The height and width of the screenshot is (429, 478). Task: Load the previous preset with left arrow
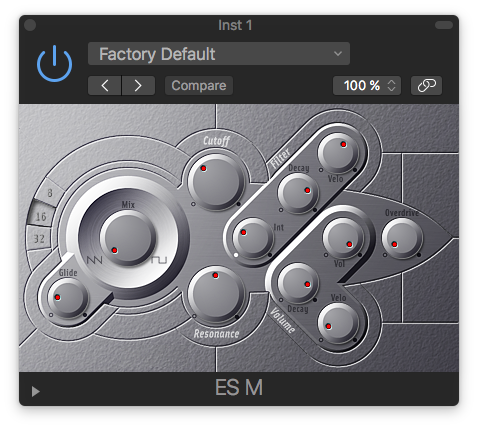[105, 86]
